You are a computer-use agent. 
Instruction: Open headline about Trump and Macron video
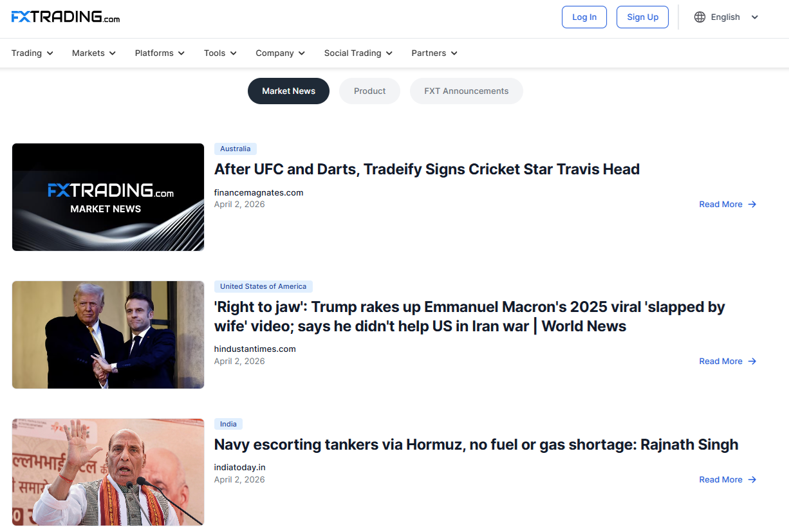(x=470, y=316)
